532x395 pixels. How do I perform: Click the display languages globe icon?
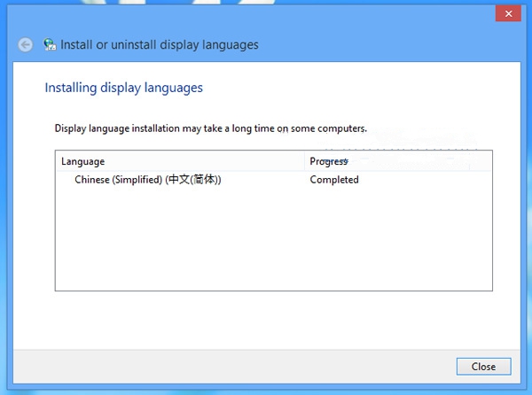click(50, 44)
